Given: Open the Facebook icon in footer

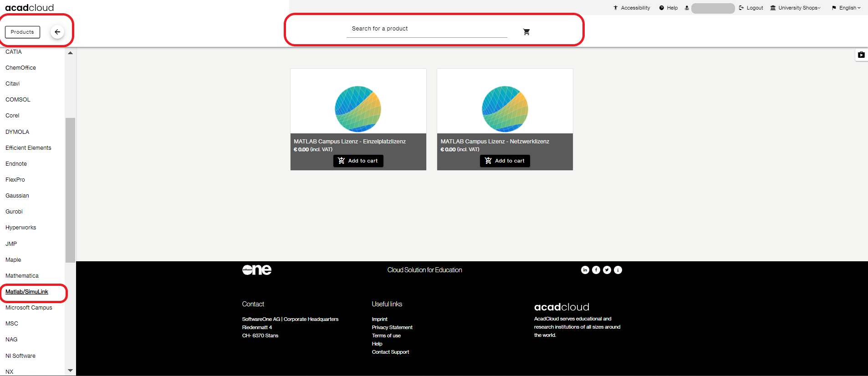Looking at the screenshot, I should point(596,270).
